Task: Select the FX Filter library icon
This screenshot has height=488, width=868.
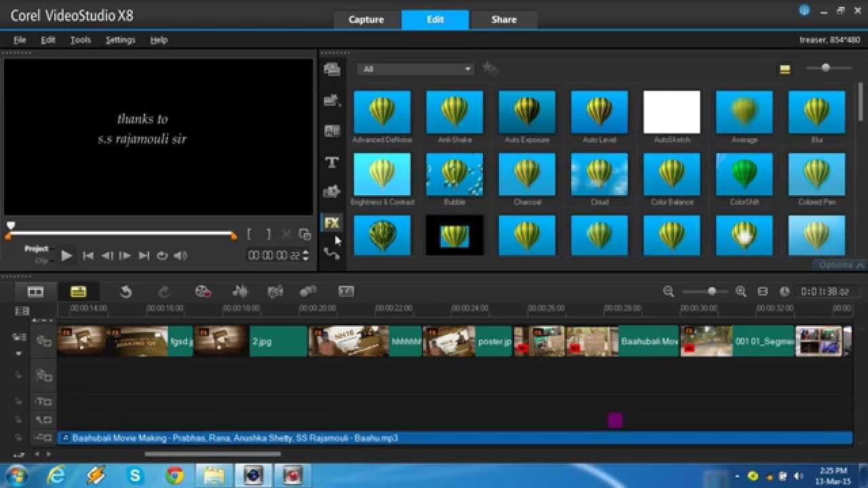Action: (x=332, y=222)
